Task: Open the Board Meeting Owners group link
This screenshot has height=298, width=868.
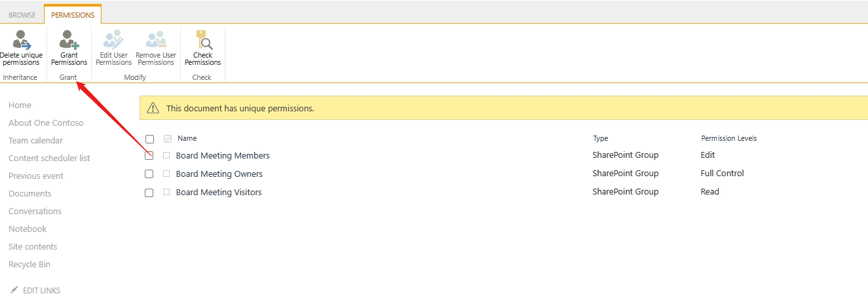Action: coord(219,174)
